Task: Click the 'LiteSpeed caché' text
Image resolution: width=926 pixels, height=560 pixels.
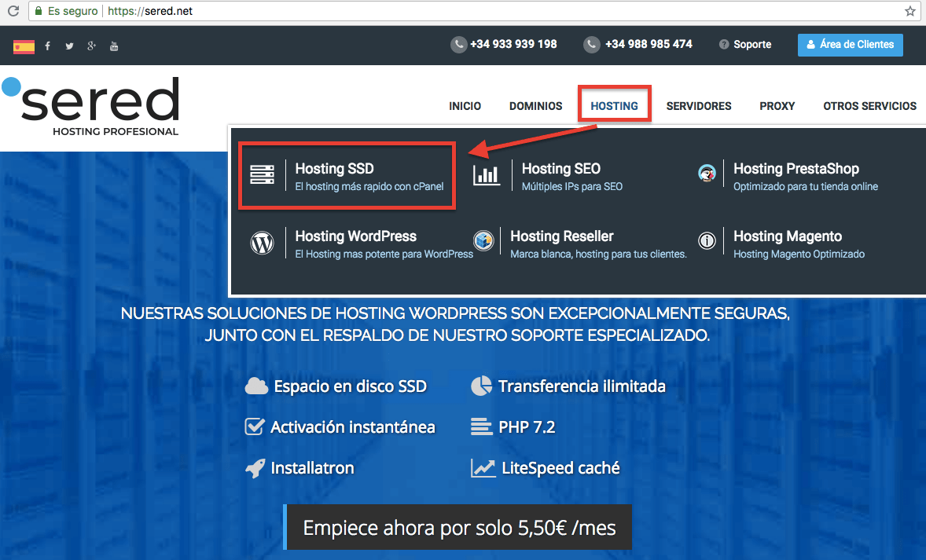Action: pos(560,468)
